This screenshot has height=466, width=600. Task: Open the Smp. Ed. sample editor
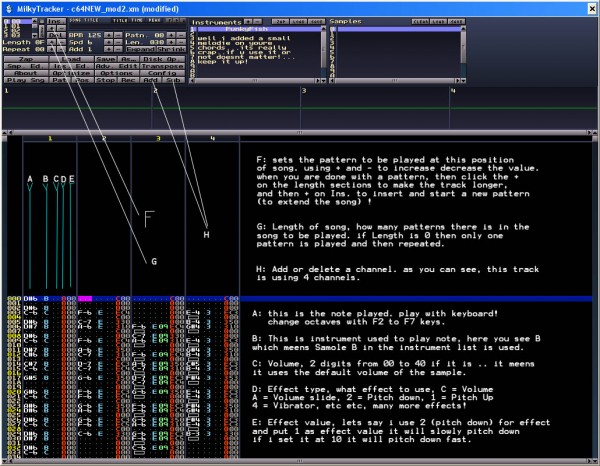click(x=26, y=66)
